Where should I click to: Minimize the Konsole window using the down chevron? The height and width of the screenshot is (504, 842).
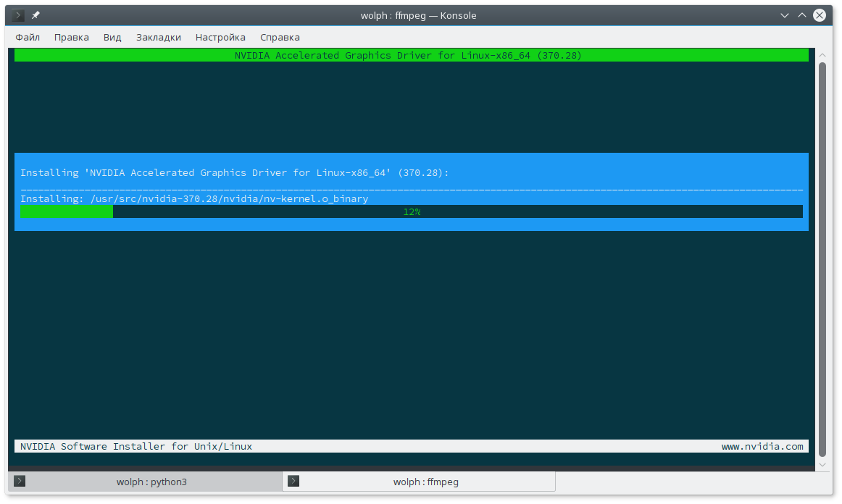[785, 15]
